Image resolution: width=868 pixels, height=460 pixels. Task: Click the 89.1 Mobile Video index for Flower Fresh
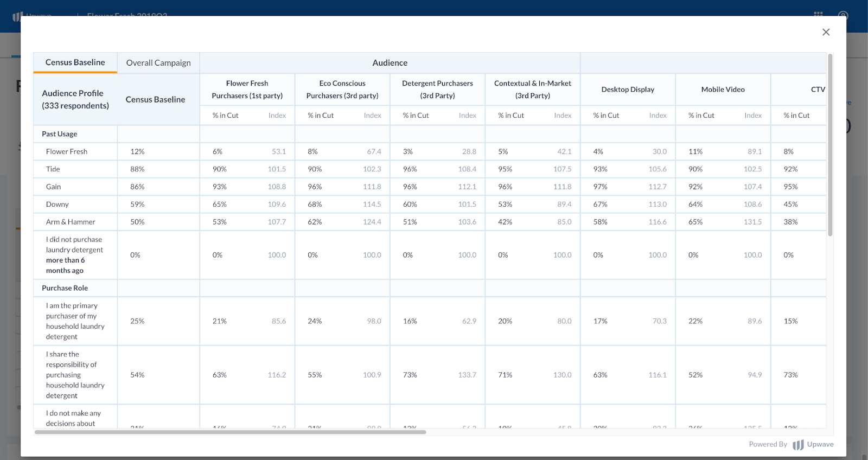click(x=755, y=151)
